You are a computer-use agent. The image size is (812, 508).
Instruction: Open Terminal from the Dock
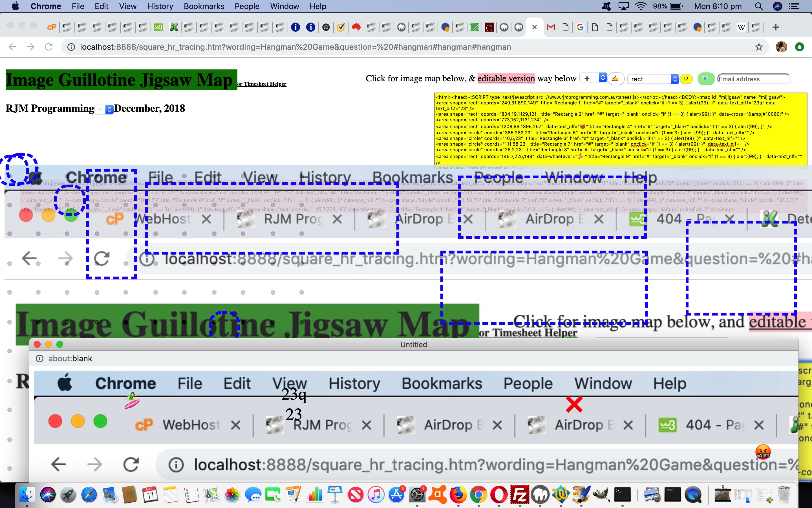(x=623, y=494)
